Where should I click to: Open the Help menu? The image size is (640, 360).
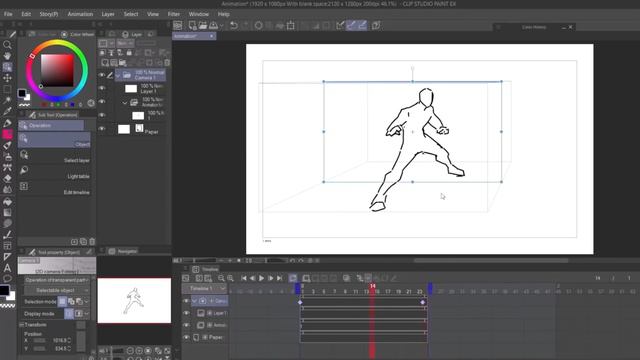(224, 14)
